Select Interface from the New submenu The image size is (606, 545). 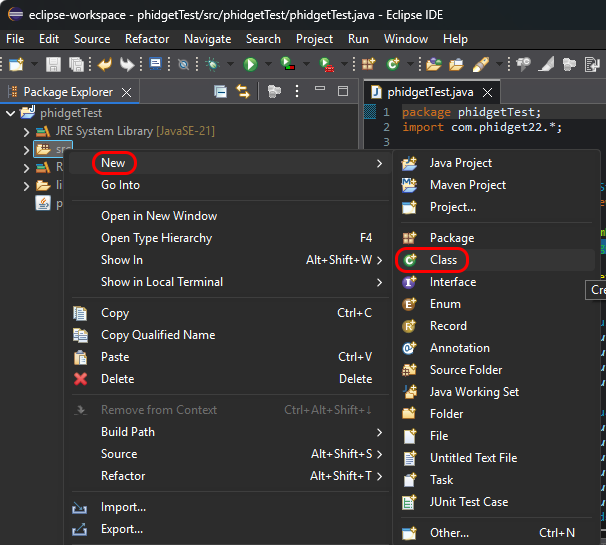point(452,282)
